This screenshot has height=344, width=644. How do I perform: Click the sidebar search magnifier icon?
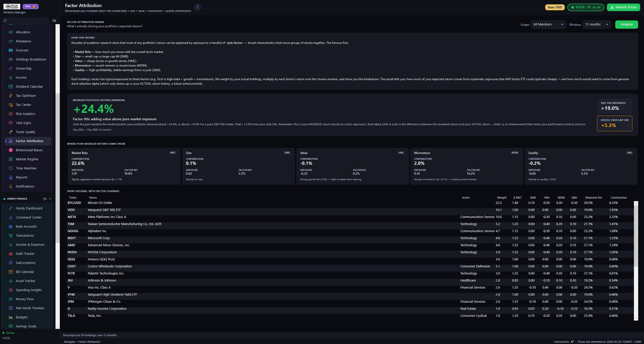coord(5,21)
